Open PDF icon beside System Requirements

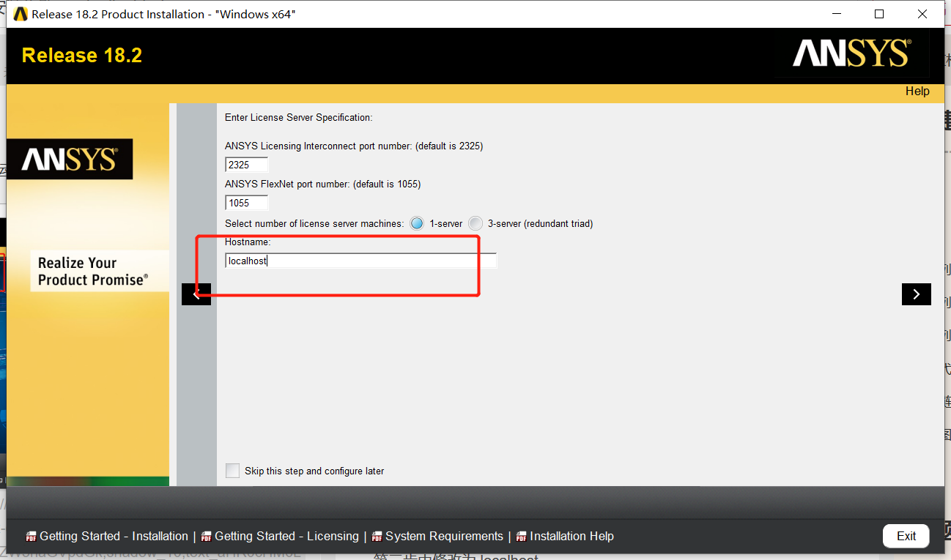(377, 537)
